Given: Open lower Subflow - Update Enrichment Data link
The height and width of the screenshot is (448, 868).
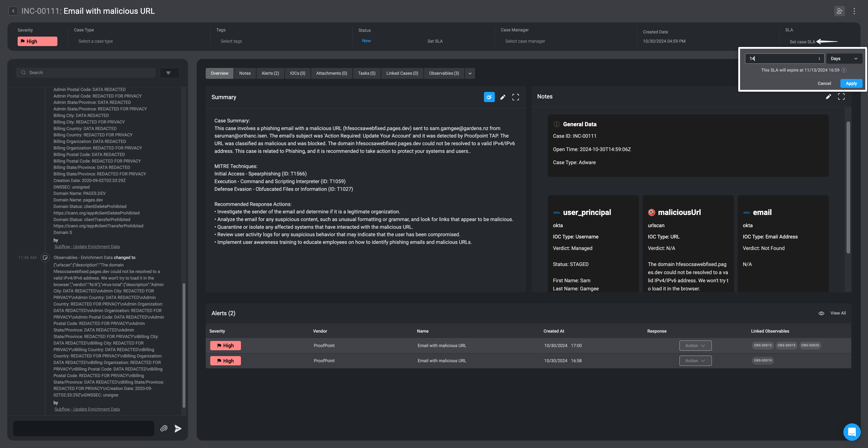Looking at the screenshot, I should pyautogui.click(x=87, y=409).
